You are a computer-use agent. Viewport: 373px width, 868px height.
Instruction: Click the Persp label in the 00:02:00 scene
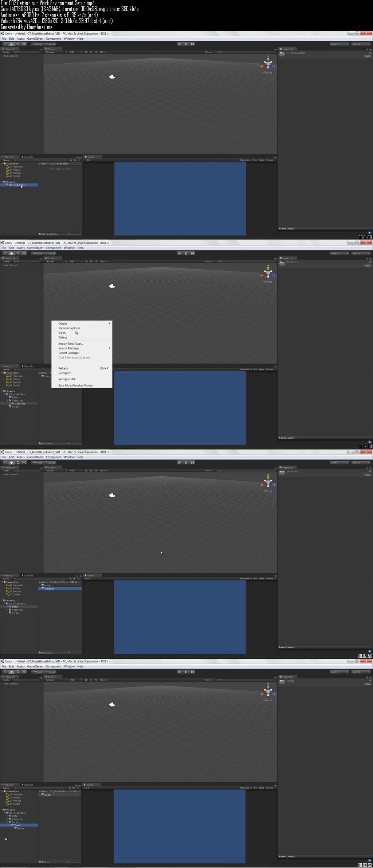268,282
